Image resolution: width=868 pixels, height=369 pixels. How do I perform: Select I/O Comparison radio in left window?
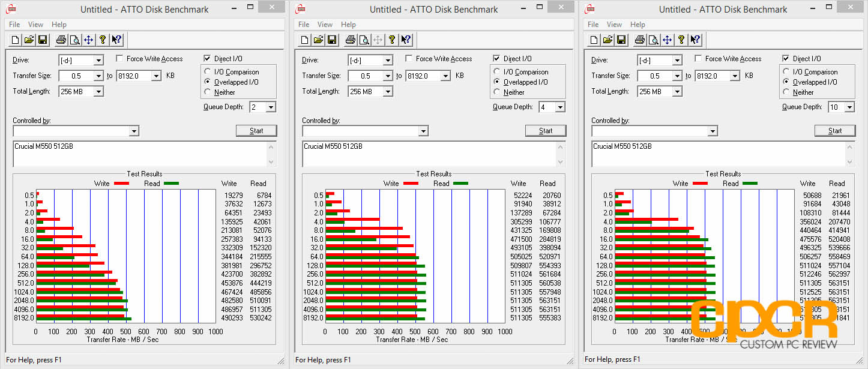(x=208, y=72)
